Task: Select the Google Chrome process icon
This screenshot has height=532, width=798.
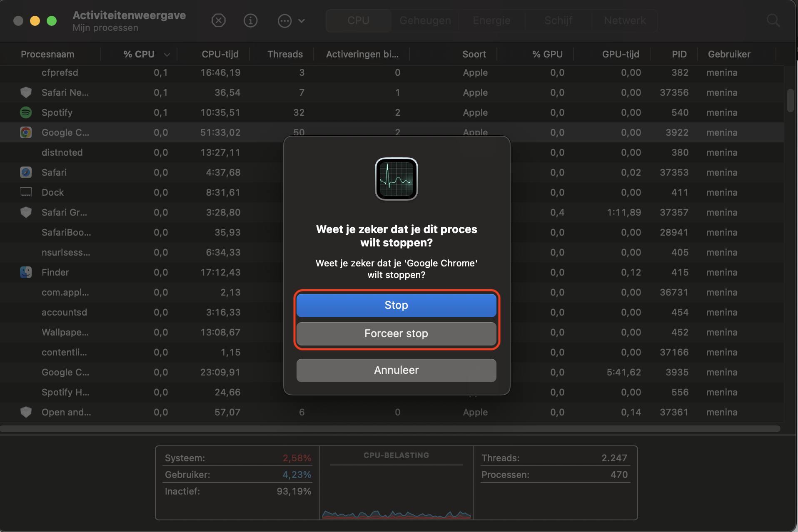Action: tap(26, 132)
